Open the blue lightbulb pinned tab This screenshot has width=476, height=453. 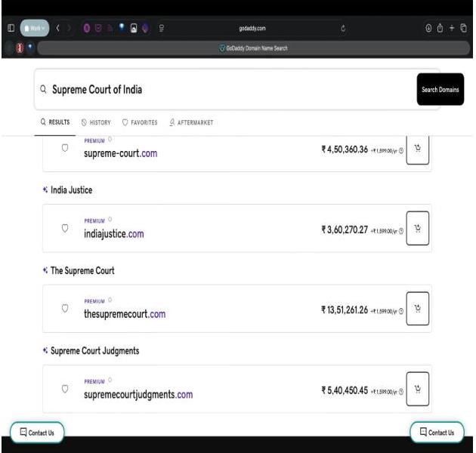[30, 48]
